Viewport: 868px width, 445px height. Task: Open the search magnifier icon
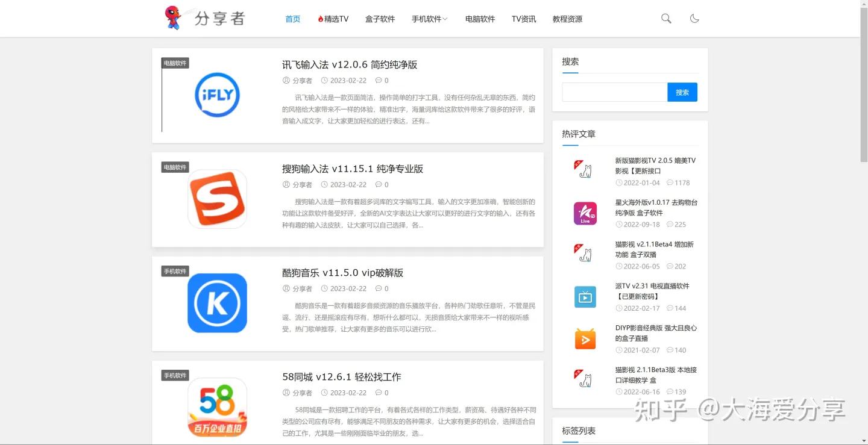point(665,18)
